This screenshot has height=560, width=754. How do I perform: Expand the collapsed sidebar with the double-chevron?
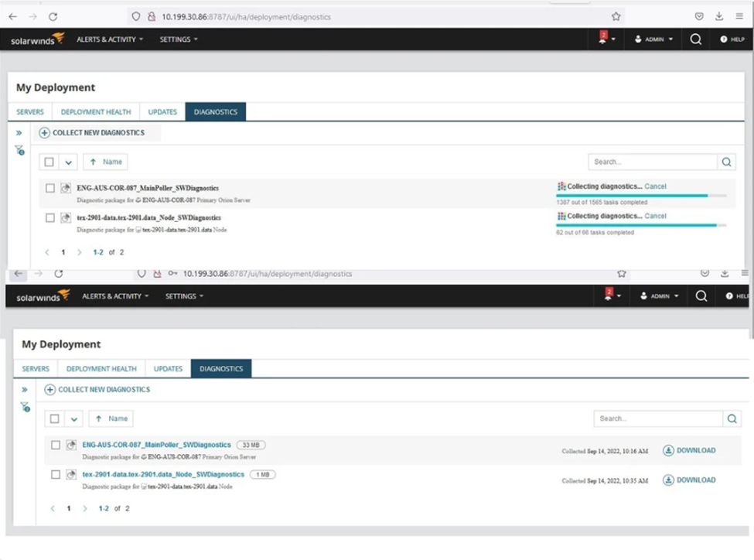(x=20, y=131)
